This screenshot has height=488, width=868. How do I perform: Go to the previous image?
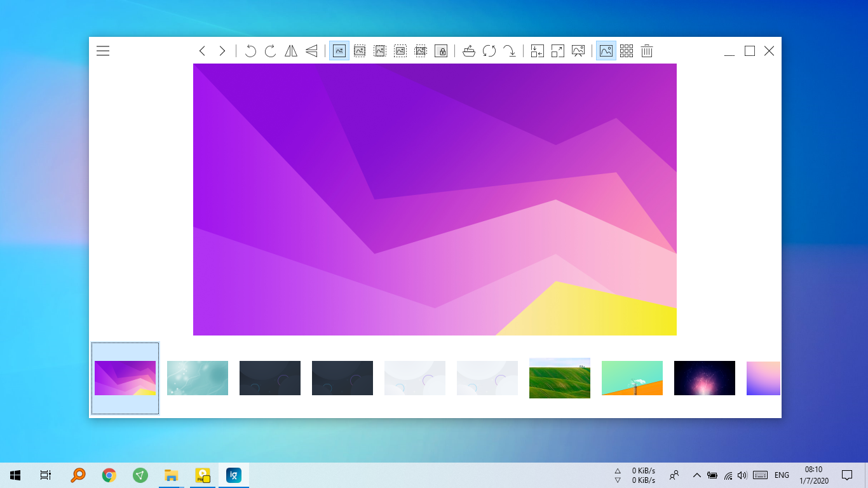tap(202, 51)
